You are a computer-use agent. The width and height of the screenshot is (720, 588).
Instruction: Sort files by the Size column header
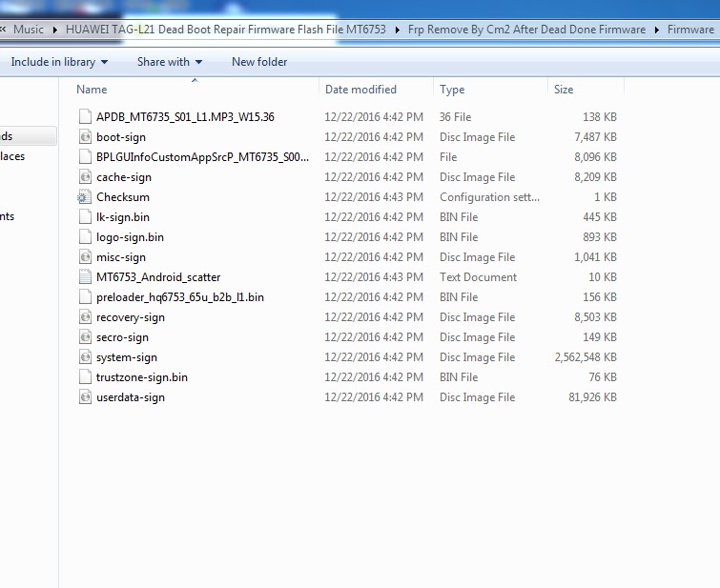(x=564, y=90)
